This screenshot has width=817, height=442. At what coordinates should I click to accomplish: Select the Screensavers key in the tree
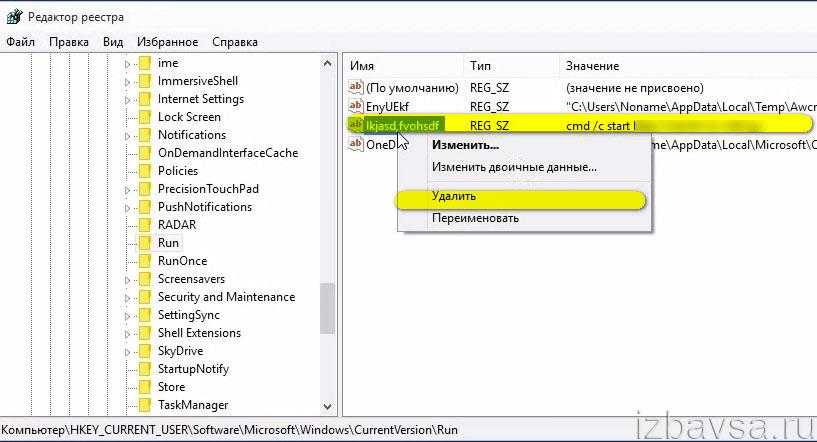point(191,279)
